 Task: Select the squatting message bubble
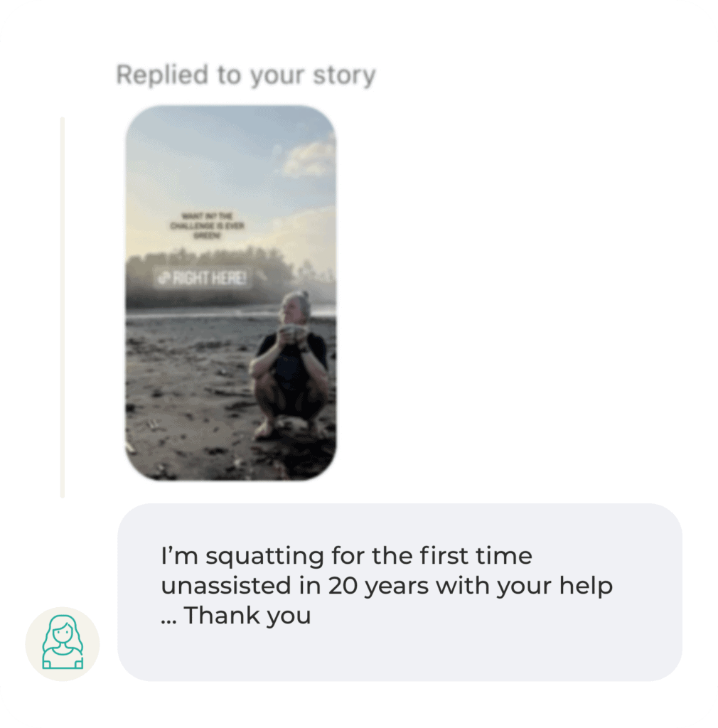click(400, 592)
